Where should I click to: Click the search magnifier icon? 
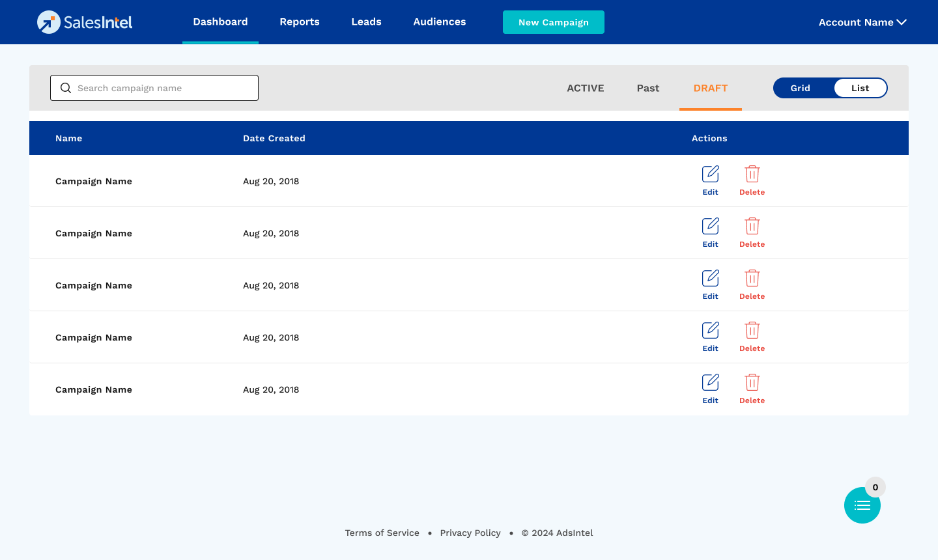[66, 88]
